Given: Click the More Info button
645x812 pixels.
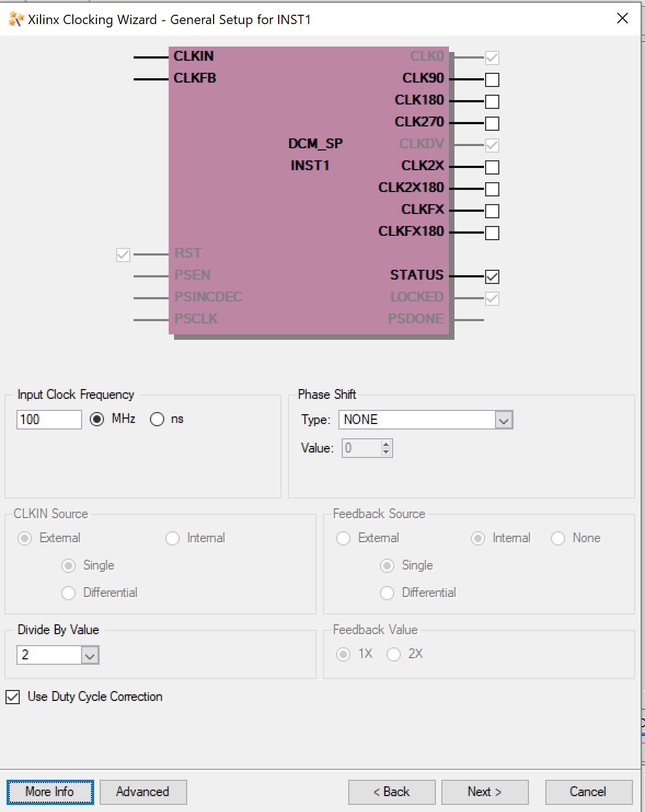Looking at the screenshot, I should [x=50, y=792].
